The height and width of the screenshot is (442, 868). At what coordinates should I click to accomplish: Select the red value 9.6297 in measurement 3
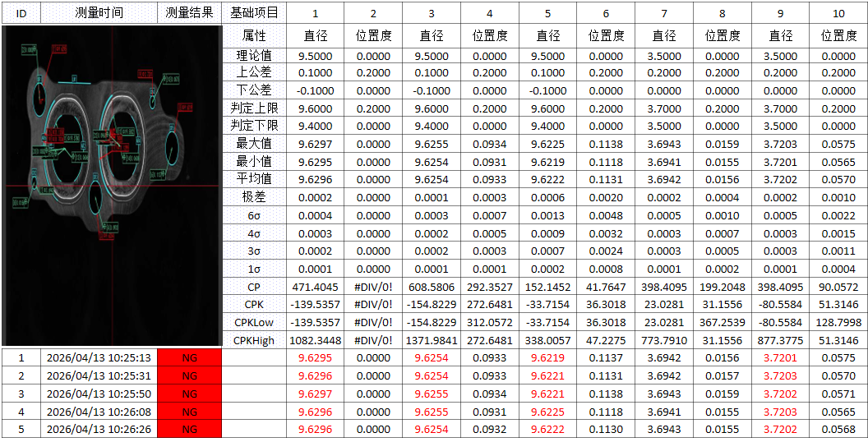point(316,394)
